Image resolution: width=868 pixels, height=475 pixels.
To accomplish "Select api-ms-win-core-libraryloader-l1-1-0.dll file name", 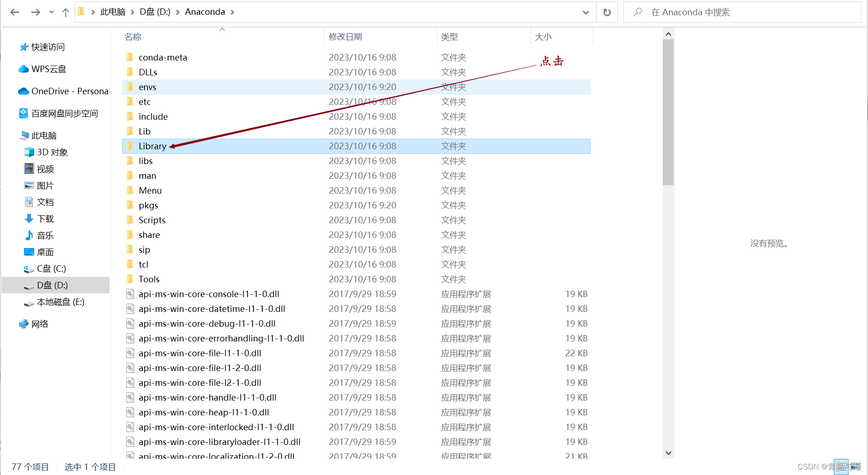I will (x=220, y=442).
